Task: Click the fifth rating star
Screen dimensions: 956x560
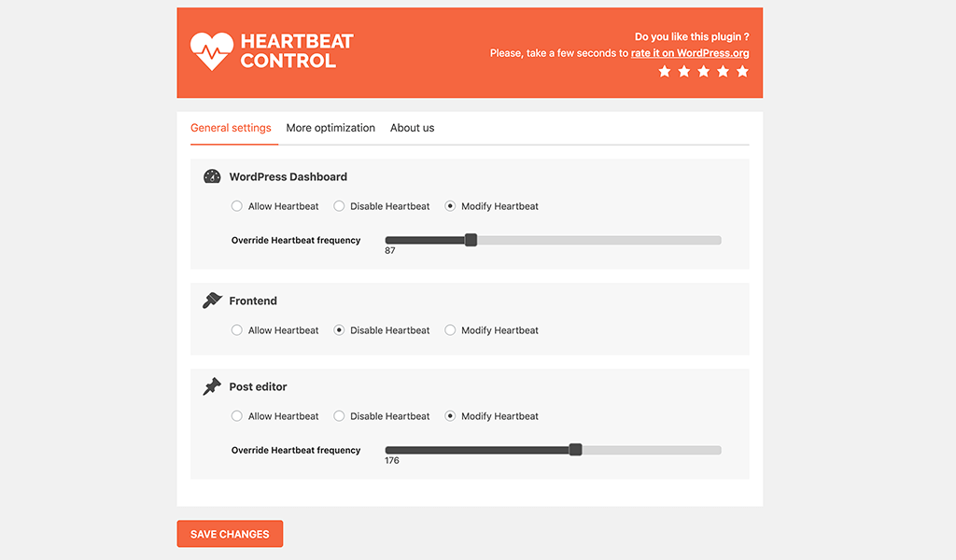Action: click(742, 71)
